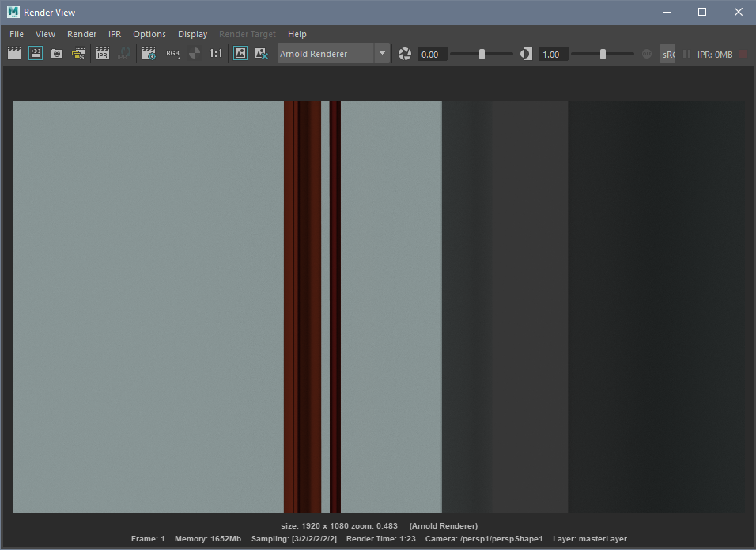This screenshot has height=550, width=756.
Task: Click the renderer selection arrow
Action: (x=382, y=53)
